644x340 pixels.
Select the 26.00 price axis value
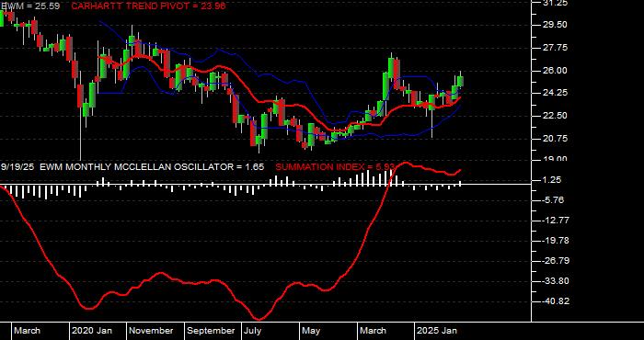pyautogui.click(x=556, y=71)
